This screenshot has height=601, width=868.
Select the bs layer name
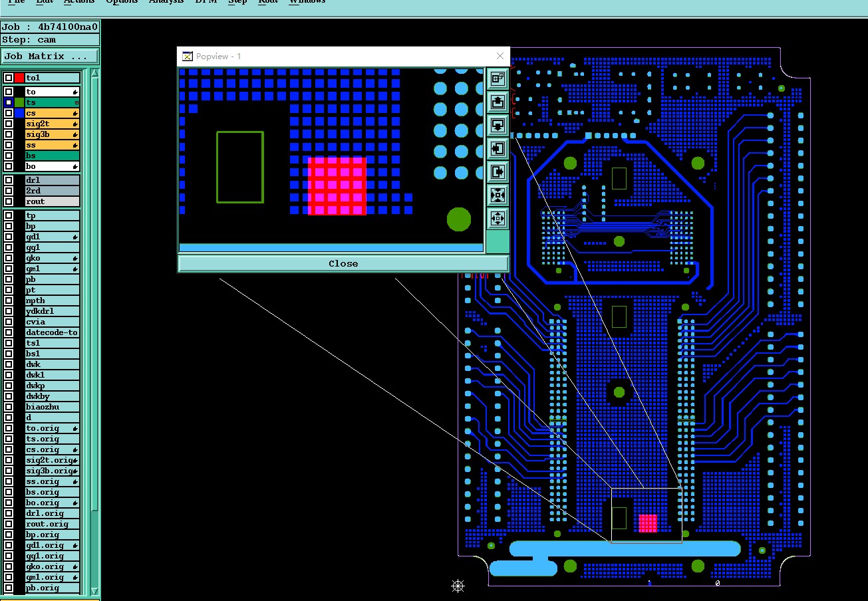tap(53, 156)
